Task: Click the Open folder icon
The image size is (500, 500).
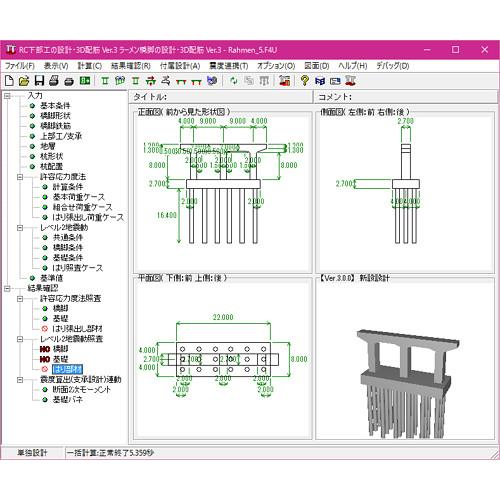Action: point(24,81)
